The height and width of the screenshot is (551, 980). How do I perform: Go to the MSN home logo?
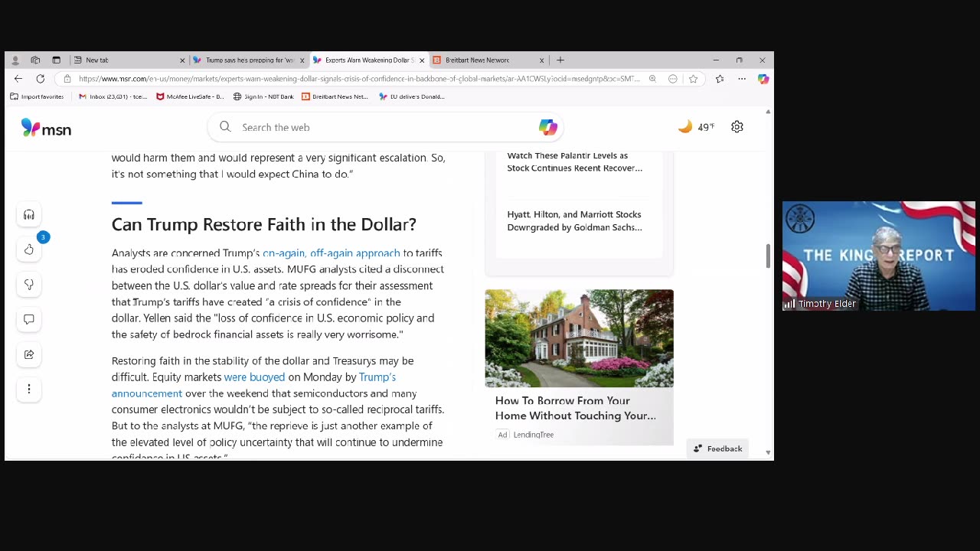pyautogui.click(x=46, y=128)
